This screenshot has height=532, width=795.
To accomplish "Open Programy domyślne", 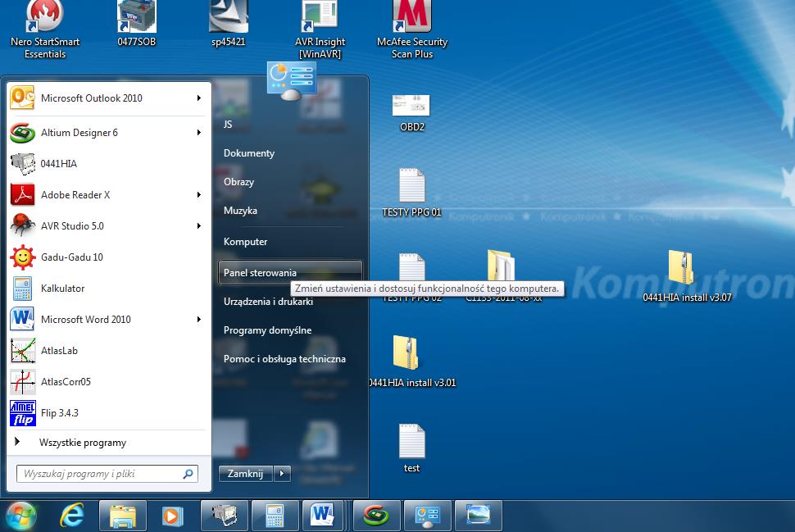I will tap(290, 330).
